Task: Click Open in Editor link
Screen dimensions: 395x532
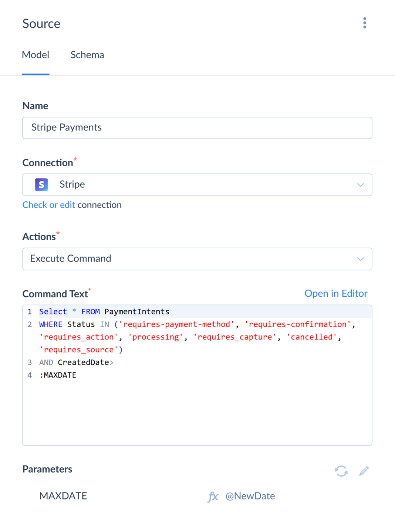Action: pyautogui.click(x=335, y=293)
